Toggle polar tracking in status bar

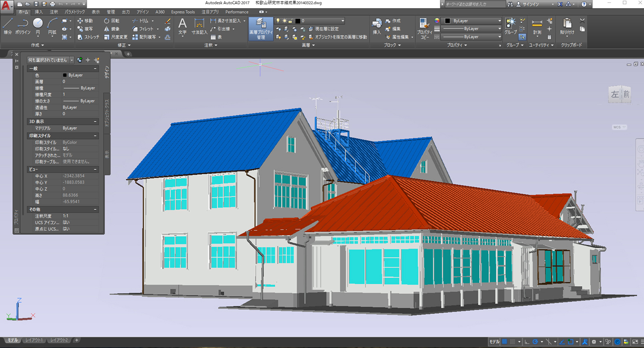point(535,342)
